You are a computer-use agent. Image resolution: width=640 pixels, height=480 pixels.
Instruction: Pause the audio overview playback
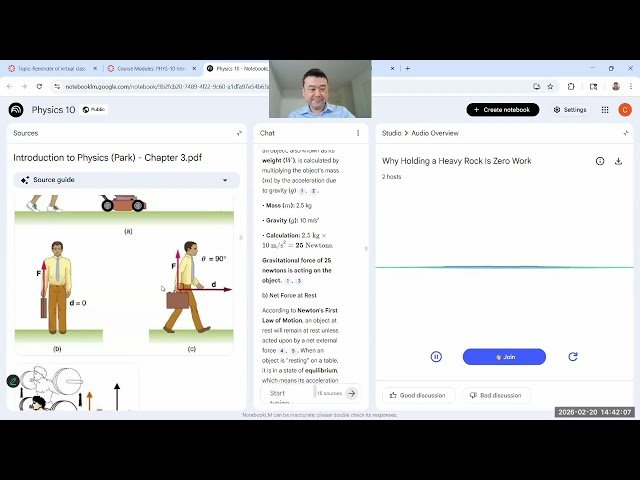pyautogui.click(x=436, y=357)
